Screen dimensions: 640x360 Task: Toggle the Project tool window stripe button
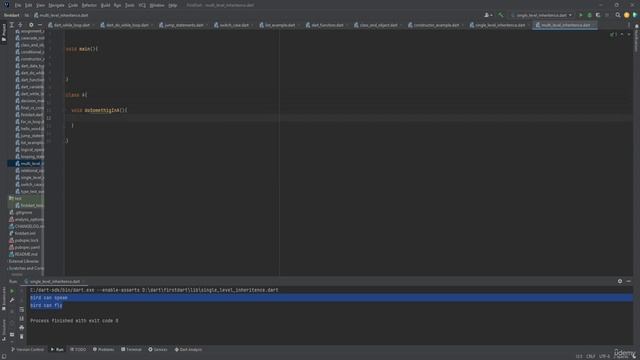[x=4, y=33]
